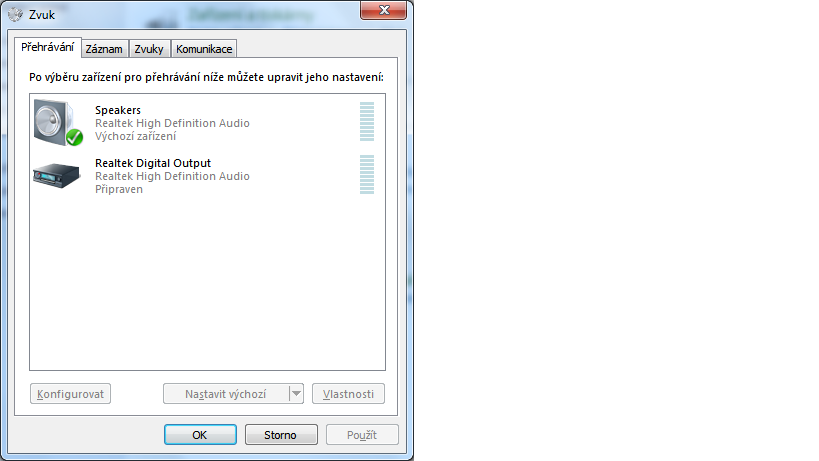Open Vlastnosti for the device
The height and width of the screenshot is (461, 819).
(x=348, y=394)
